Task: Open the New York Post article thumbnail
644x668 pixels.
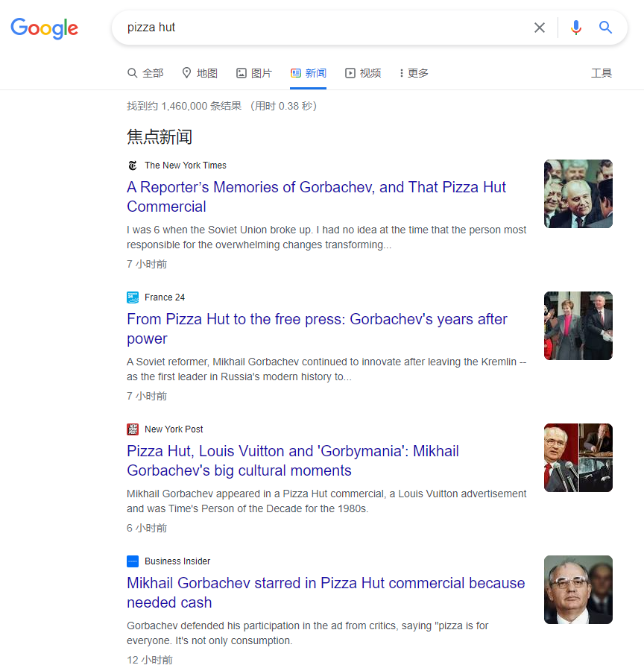Action: (578, 458)
